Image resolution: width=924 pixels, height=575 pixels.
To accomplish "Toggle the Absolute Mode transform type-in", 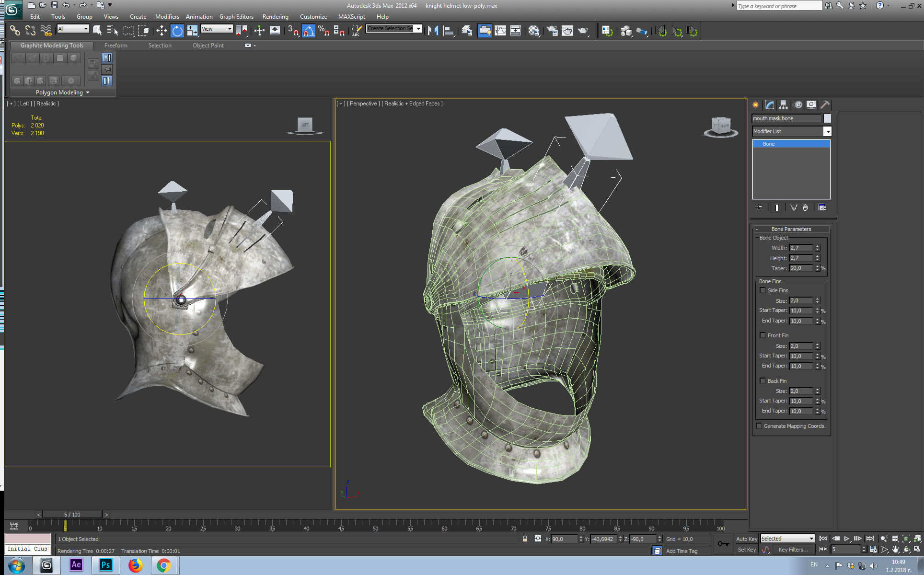I will tap(538, 539).
